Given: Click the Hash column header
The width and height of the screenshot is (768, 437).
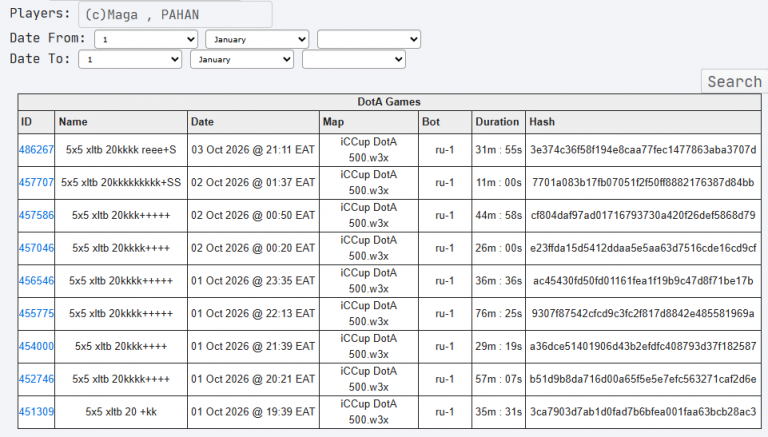Looking at the screenshot, I should [643, 121].
